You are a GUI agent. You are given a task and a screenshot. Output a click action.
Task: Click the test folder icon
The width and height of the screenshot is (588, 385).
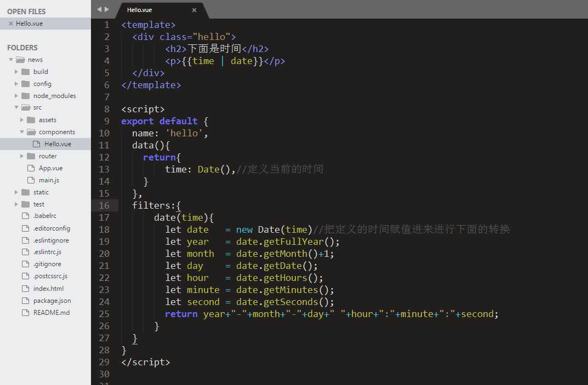click(x=26, y=204)
